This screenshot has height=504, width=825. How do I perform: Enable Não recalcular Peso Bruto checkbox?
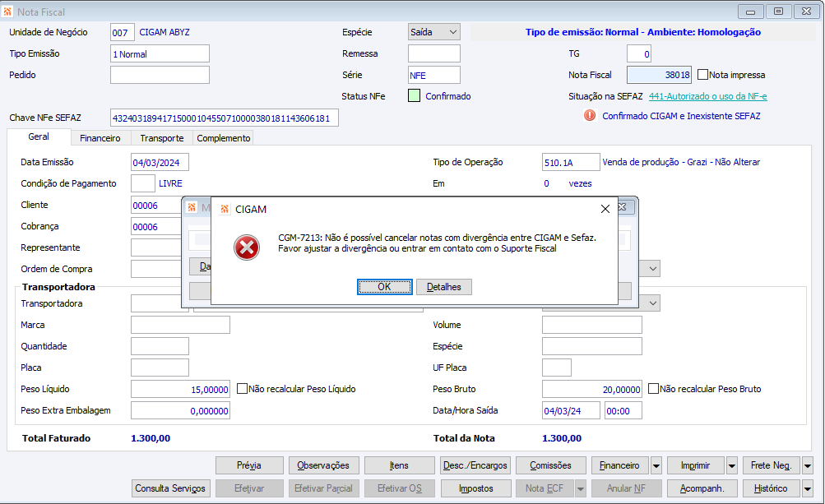point(653,389)
